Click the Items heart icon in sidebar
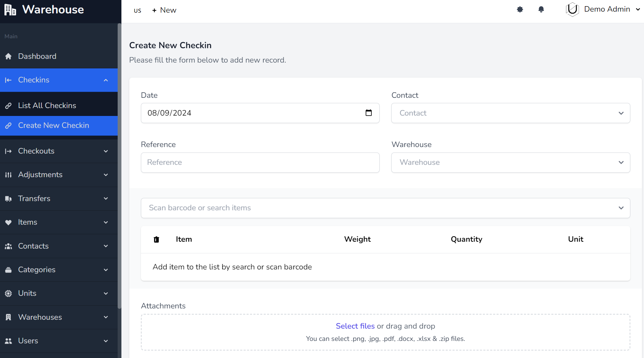The height and width of the screenshot is (358, 644). pos(9,222)
